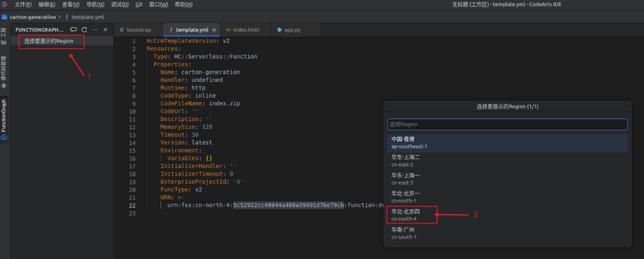The width and height of the screenshot is (644, 259).
Task: Click line number 1 in the gutter
Action: tap(134, 41)
